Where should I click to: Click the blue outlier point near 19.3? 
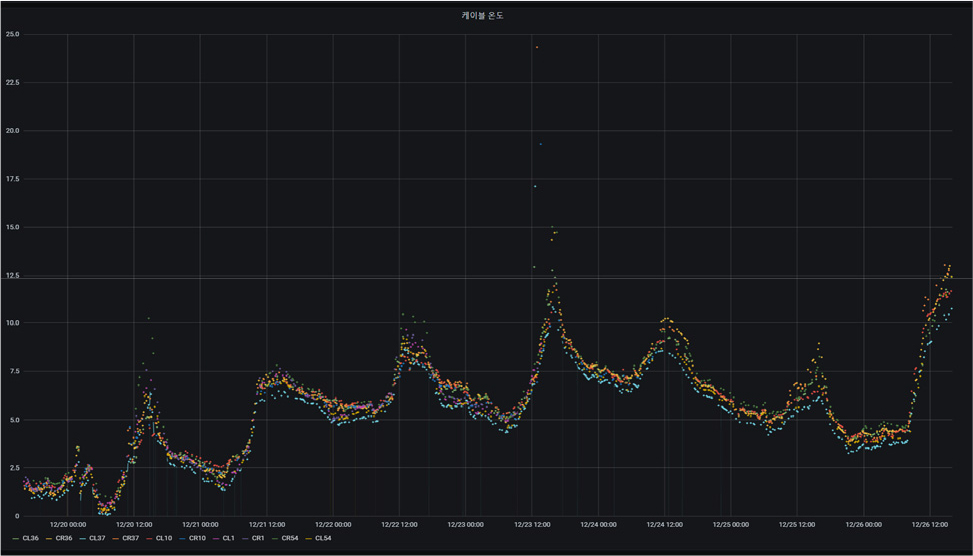541,144
